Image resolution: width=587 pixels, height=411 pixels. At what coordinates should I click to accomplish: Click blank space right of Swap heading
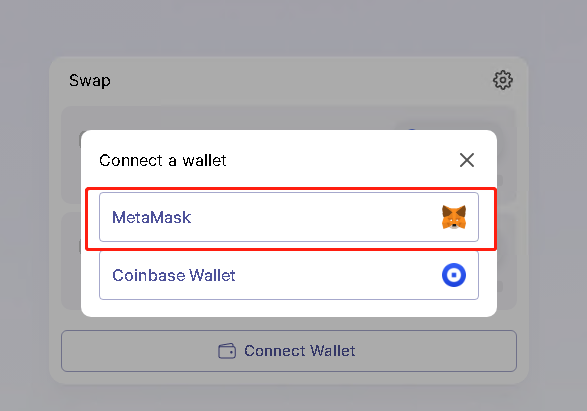pos(299,80)
